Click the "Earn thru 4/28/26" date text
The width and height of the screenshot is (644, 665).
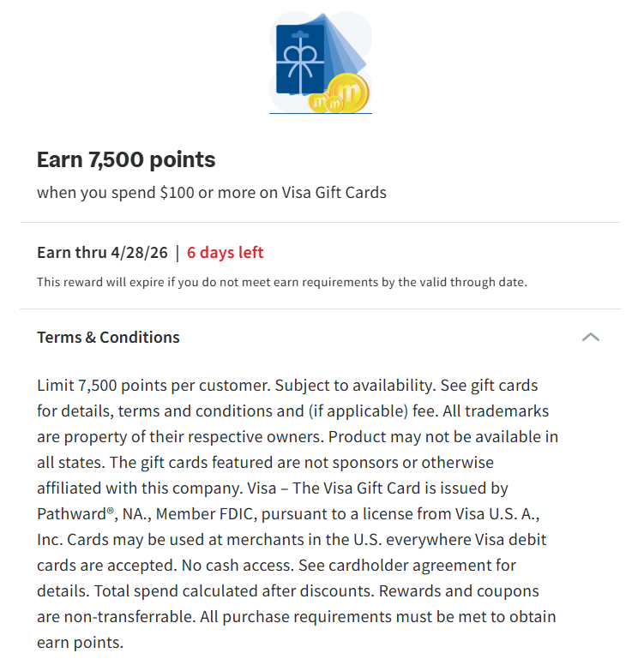click(x=101, y=253)
